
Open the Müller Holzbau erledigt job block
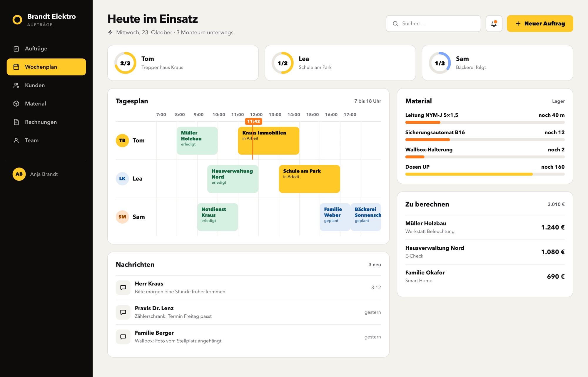pos(197,141)
